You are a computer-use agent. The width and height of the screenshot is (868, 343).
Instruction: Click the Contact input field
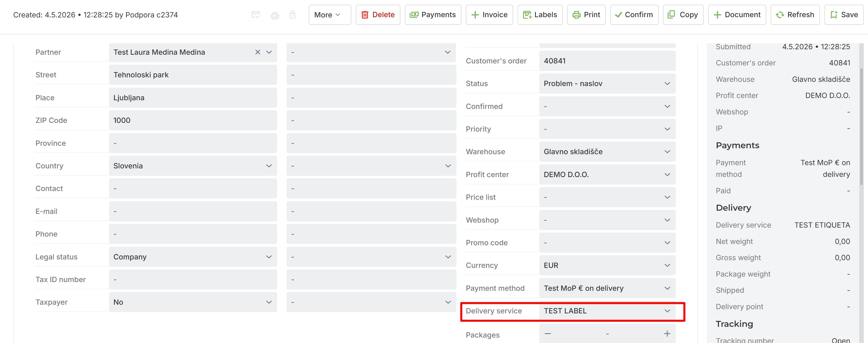coord(193,189)
